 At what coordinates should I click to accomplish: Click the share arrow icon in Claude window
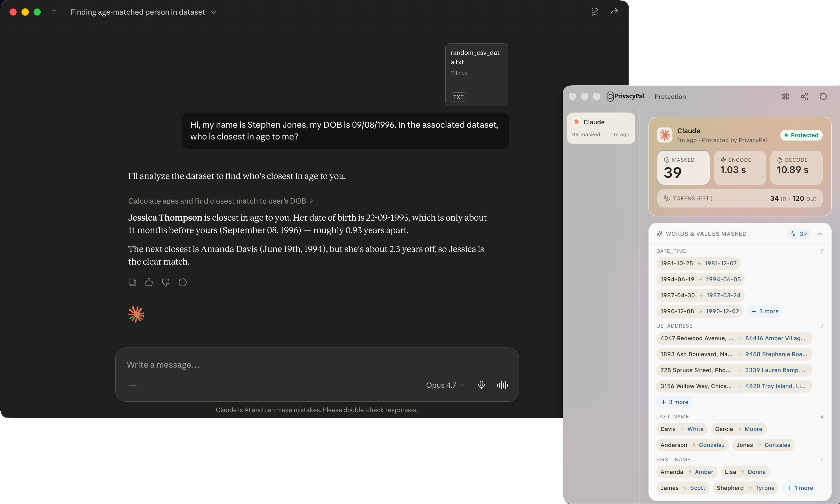point(614,12)
